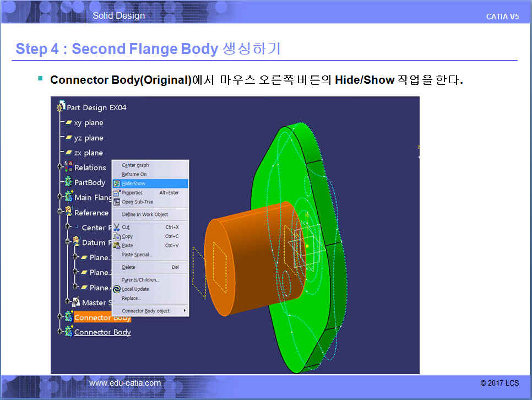Click the Cut scissors icon

tap(117, 227)
